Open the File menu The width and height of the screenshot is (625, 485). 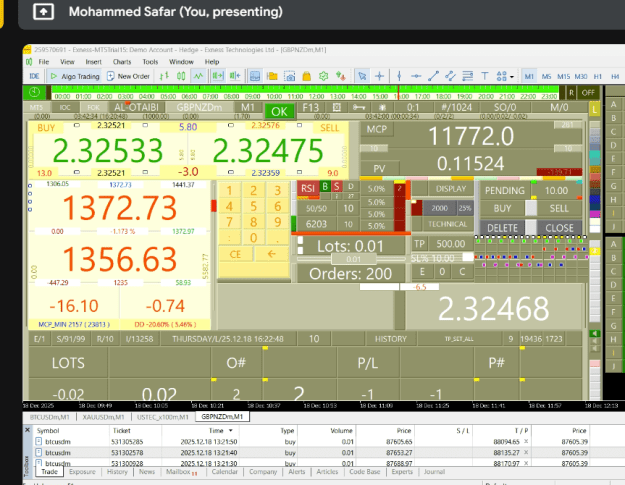tap(44, 62)
